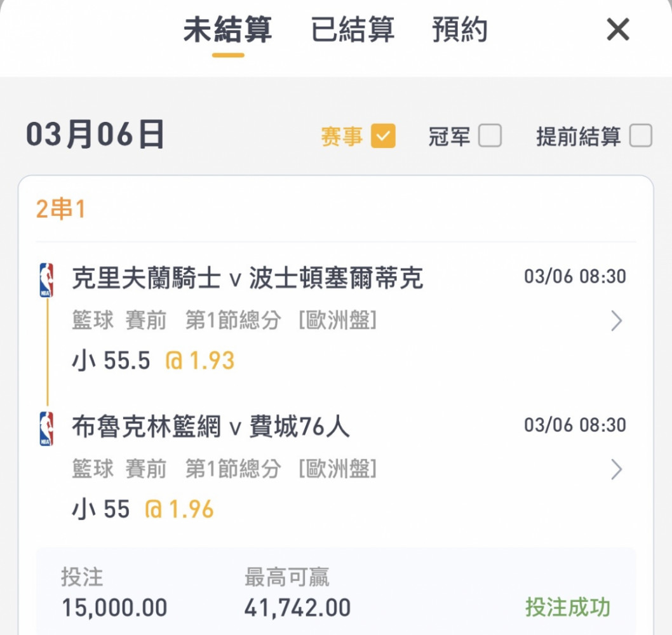Screen dimensions: 672x635
Task: Switch to the 預約 tab
Action: click(460, 30)
